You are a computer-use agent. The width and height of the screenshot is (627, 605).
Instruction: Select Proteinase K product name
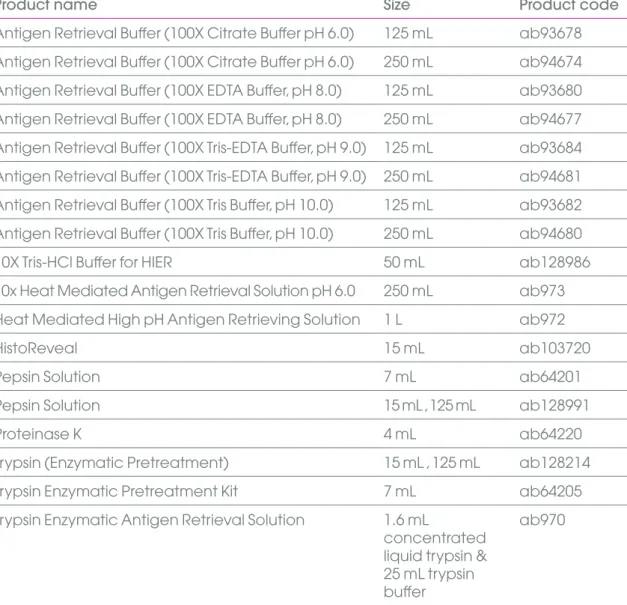(x=40, y=434)
